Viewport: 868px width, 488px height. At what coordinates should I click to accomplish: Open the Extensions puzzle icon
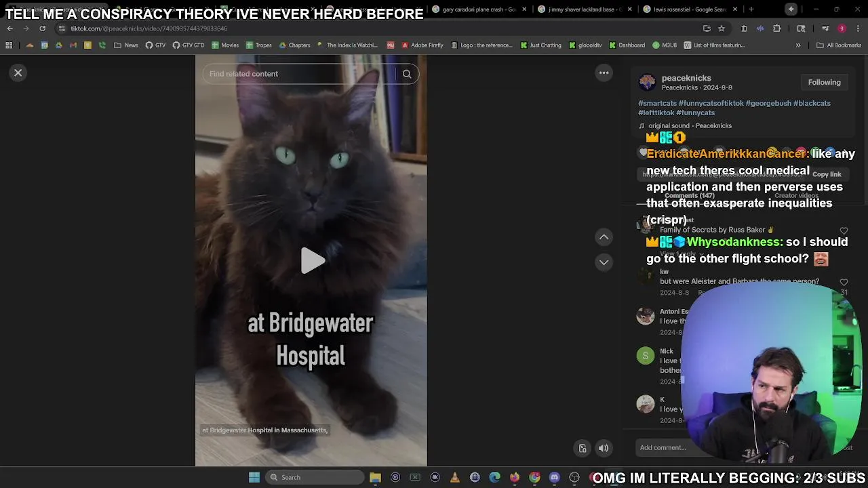point(776,28)
